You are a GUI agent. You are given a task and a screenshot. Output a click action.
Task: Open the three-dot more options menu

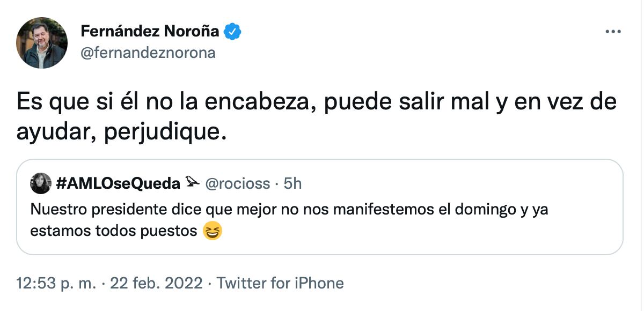(x=612, y=32)
